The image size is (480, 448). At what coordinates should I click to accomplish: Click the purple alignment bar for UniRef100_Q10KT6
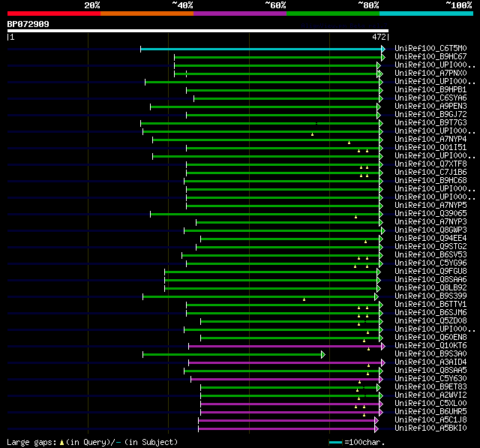coord(285,347)
